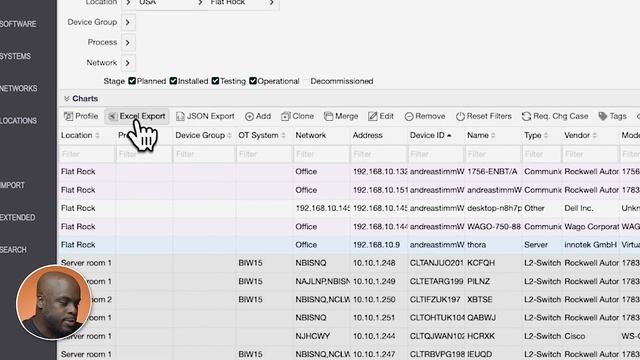
Task: Click Reset Filters
Action: (x=484, y=116)
